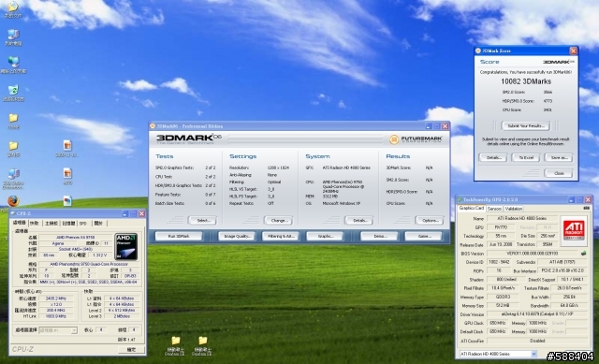
Task: Click the Microsoft Windows XP OS value in 3DMark06
Action: [341, 204]
